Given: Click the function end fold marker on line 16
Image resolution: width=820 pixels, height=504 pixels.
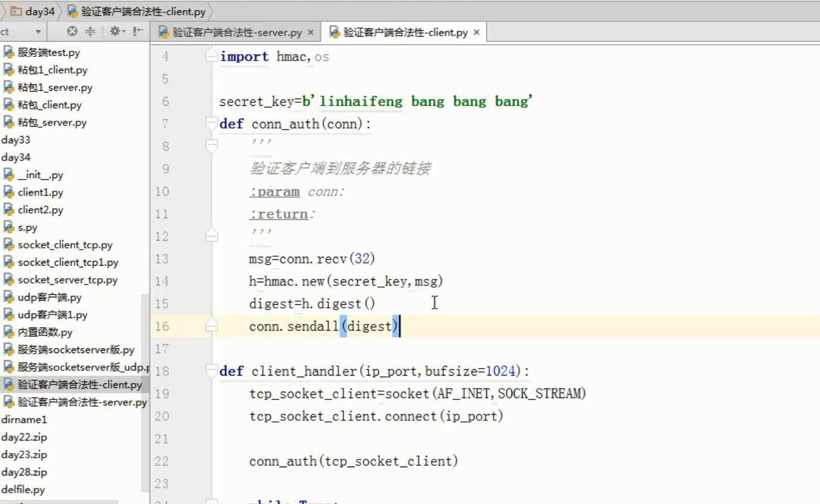Looking at the screenshot, I should (212, 326).
